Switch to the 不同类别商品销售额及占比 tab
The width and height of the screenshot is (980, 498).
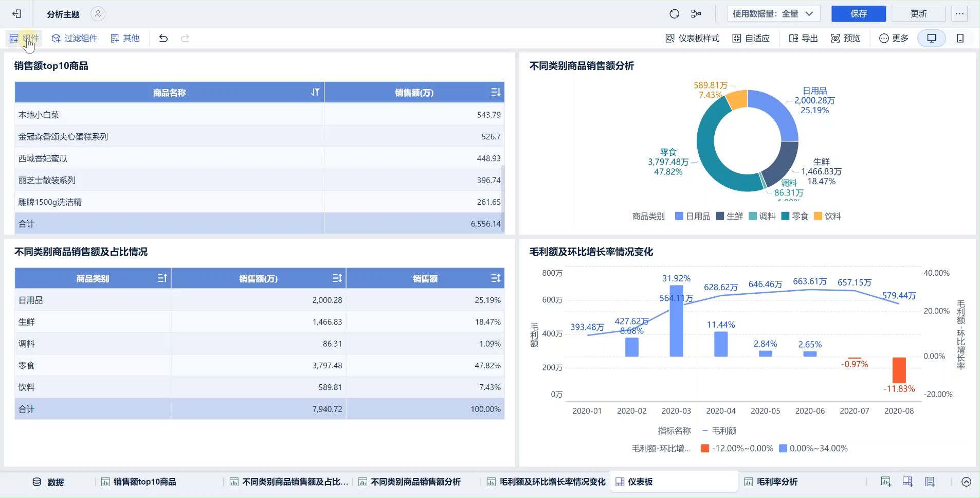[x=288, y=482]
